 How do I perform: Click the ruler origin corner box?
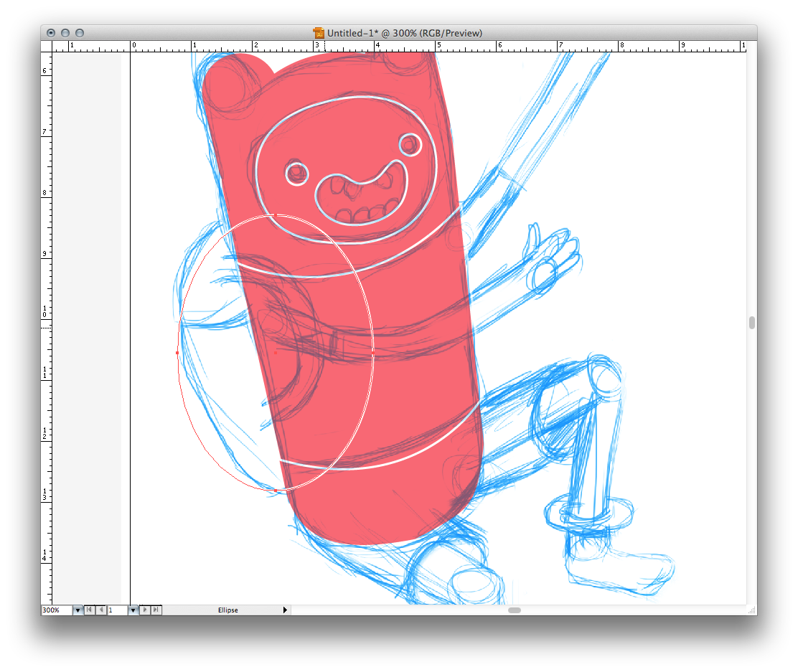tap(47, 46)
